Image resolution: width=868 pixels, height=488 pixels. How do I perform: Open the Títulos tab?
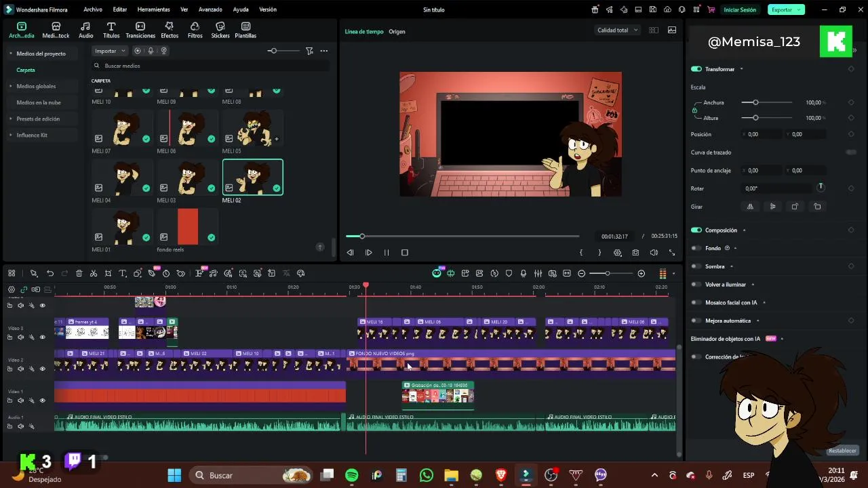111,30
